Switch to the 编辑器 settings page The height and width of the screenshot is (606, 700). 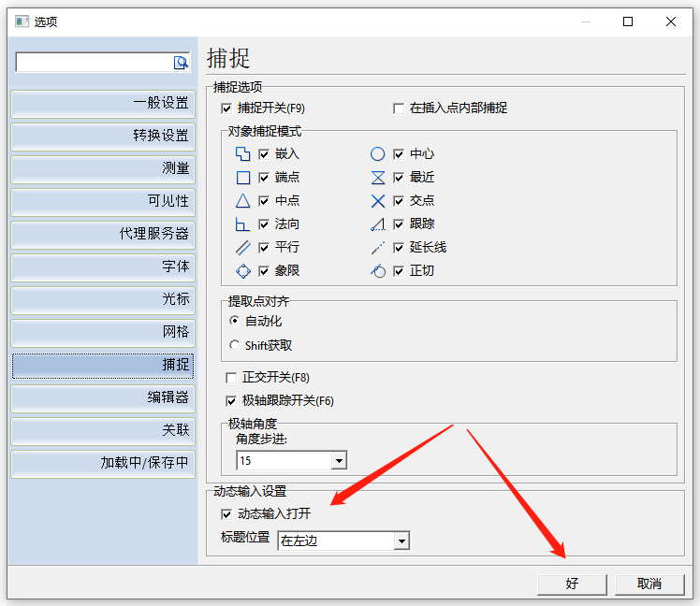[103, 397]
